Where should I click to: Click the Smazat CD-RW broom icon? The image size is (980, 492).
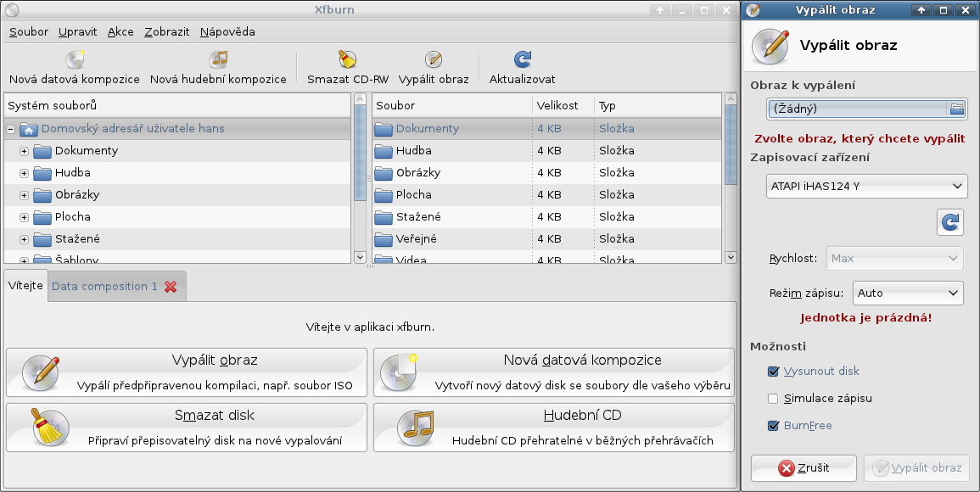348,59
